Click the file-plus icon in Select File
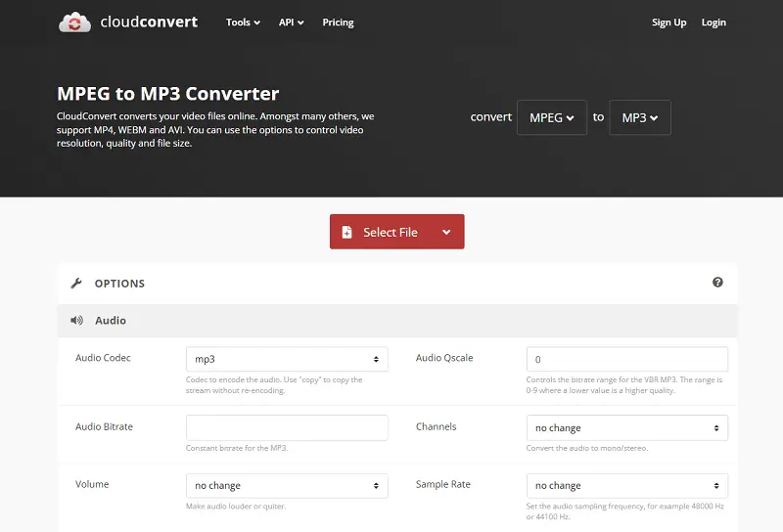This screenshot has height=532, width=783. tap(346, 232)
